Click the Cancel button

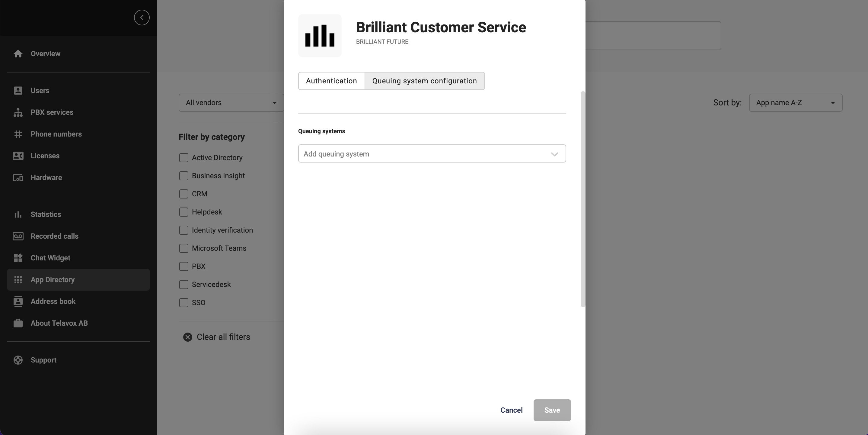pos(511,410)
